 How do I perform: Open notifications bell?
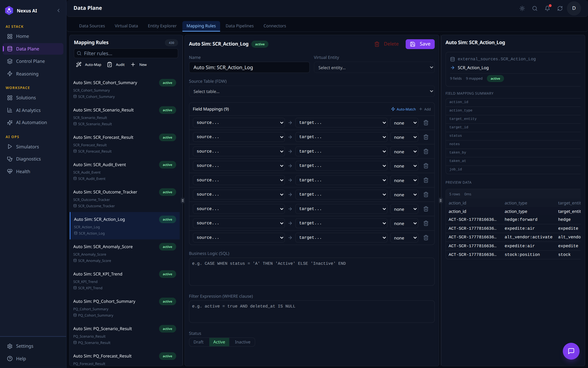[x=547, y=8]
